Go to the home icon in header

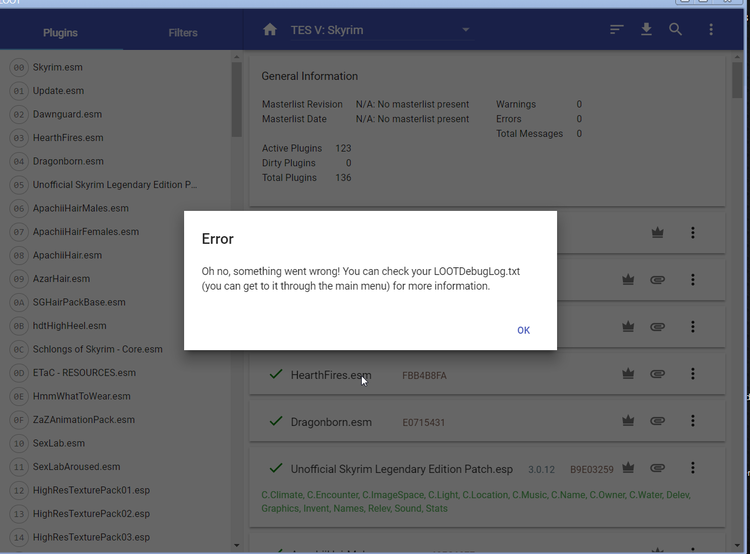pyautogui.click(x=270, y=30)
